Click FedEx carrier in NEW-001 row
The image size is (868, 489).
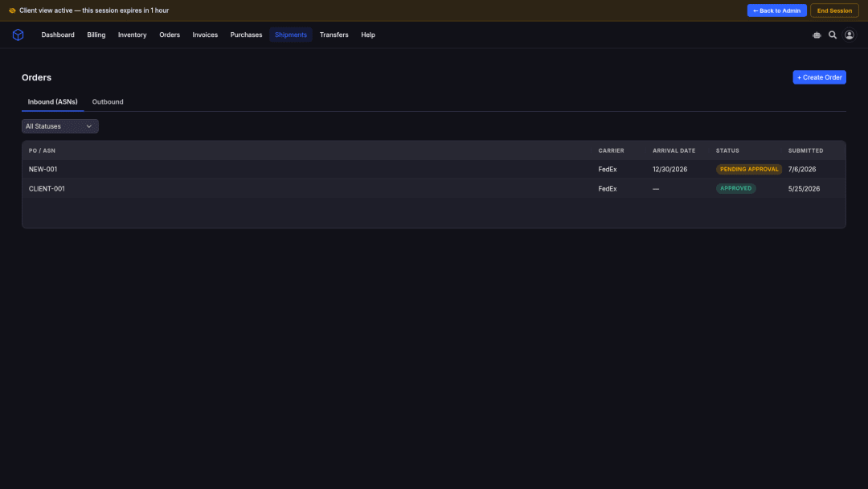tap(608, 170)
